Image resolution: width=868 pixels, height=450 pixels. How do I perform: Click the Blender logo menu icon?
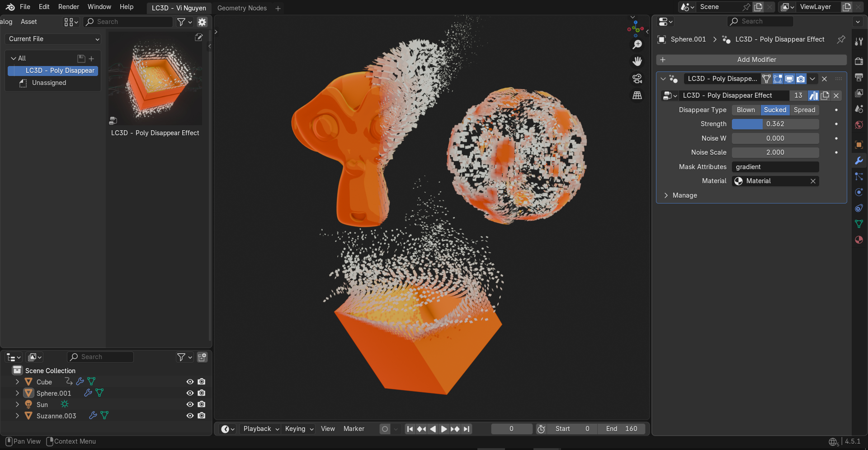(x=10, y=7)
